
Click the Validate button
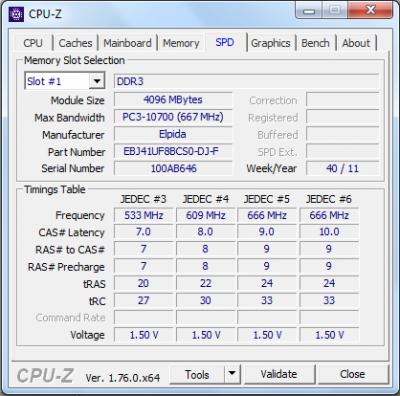[279, 374]
